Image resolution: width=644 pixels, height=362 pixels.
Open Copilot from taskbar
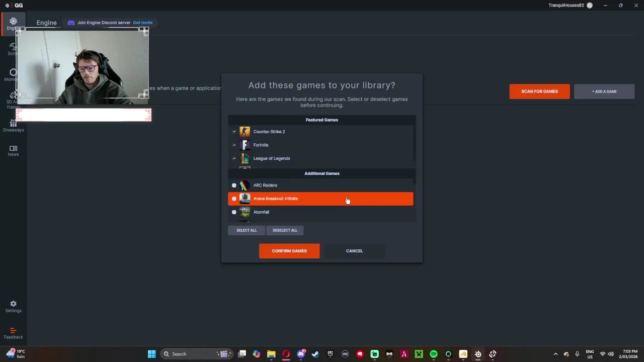coord(257,354)
